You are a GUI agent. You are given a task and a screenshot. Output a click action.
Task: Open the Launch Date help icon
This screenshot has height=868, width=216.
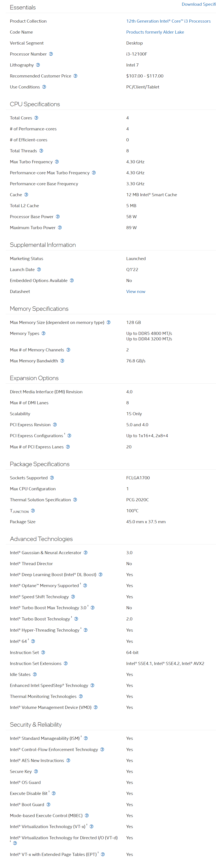[x=39, y=270]
